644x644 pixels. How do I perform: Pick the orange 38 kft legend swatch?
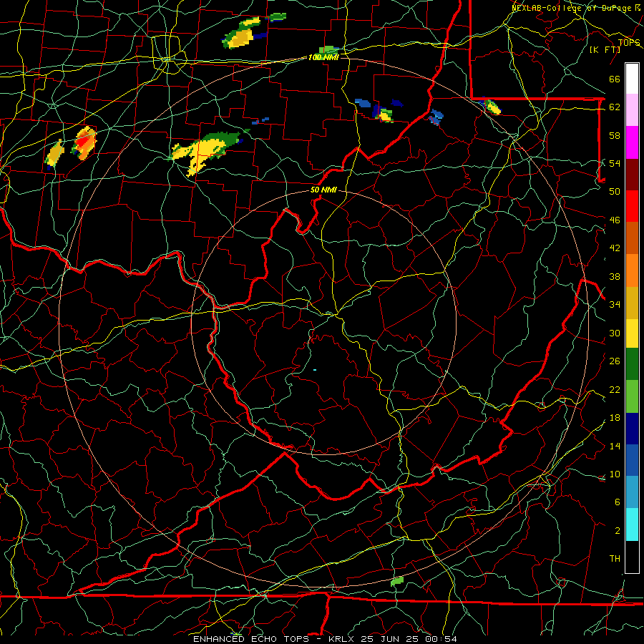(x=632, y=270)
